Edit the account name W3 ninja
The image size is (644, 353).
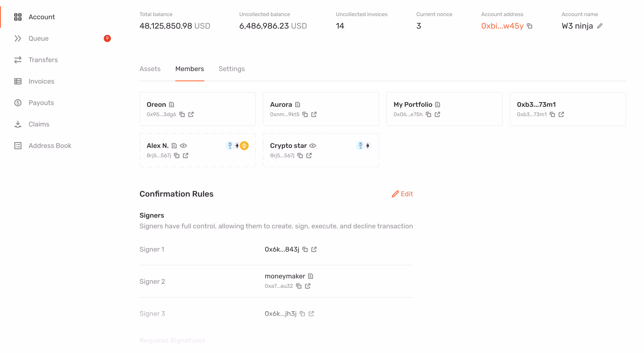pos(600,26)
